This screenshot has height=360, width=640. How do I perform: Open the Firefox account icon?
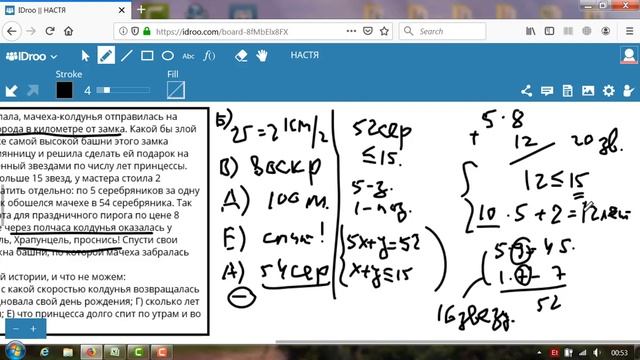(x=606, y=31)
